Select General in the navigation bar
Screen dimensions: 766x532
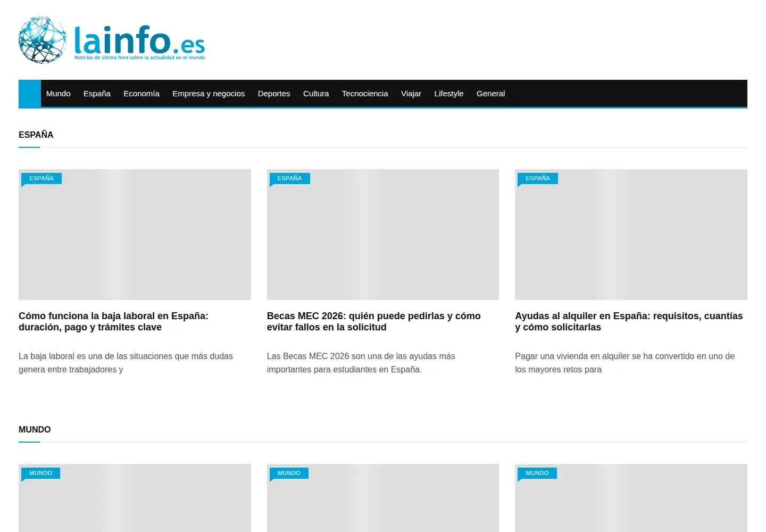click(x=490, y=94)
